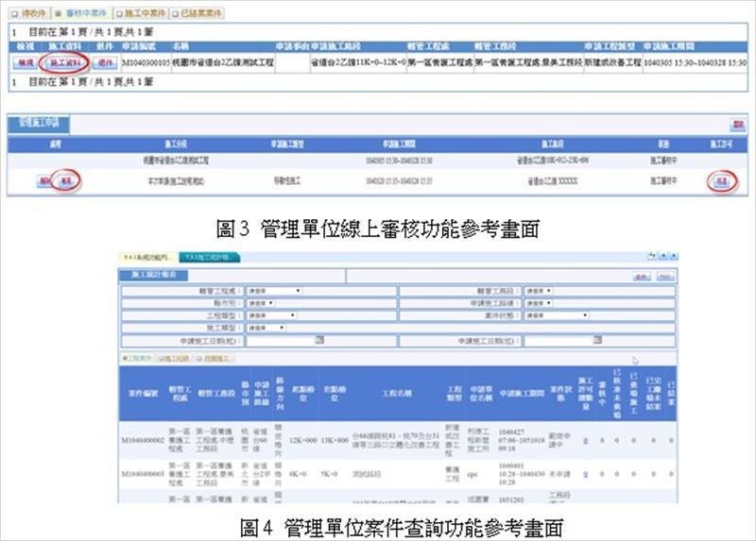756x541 pixels.
Task: Open calendar picker for end date
Action: coord(597,340)
